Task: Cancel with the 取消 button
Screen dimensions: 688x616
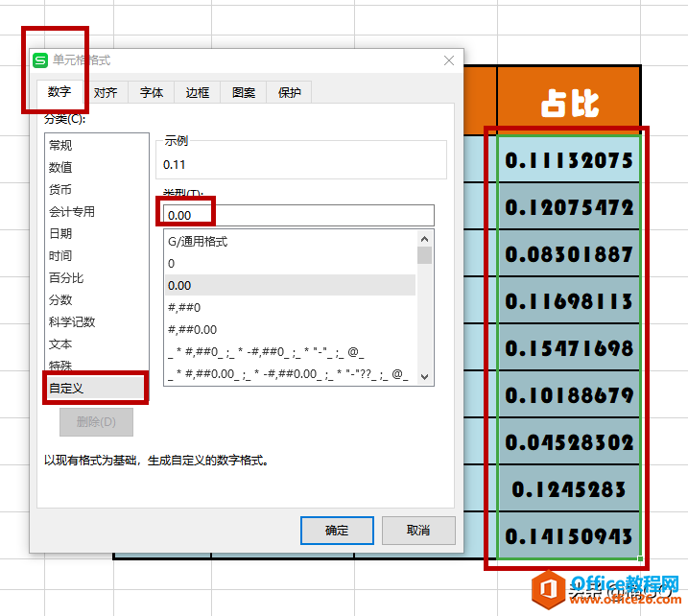Action: (418, 531)
